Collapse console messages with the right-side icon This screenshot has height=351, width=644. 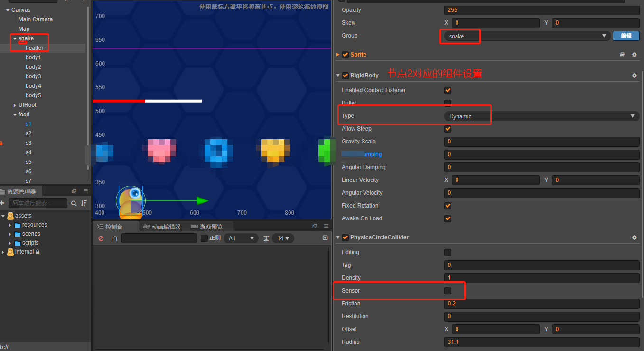(x=325, y=238)
